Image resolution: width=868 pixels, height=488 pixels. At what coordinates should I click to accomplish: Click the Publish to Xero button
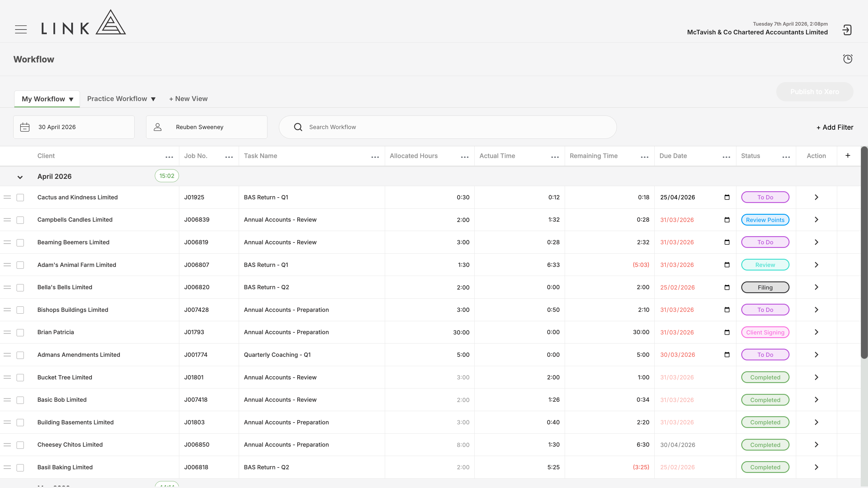click(815, 92)
